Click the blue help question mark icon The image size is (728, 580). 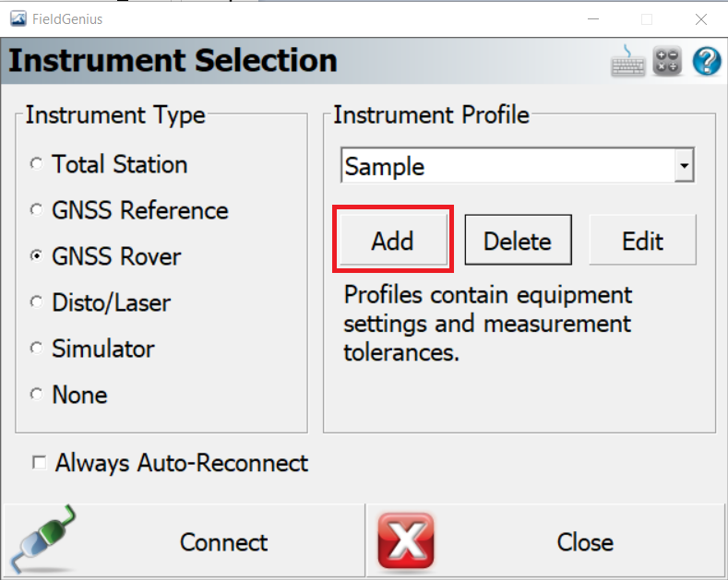[x=707, y=61]
